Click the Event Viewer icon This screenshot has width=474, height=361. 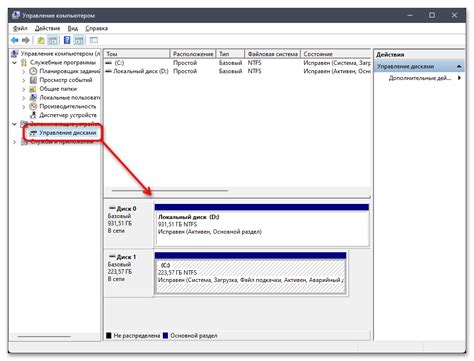click(x=33, y=80)
